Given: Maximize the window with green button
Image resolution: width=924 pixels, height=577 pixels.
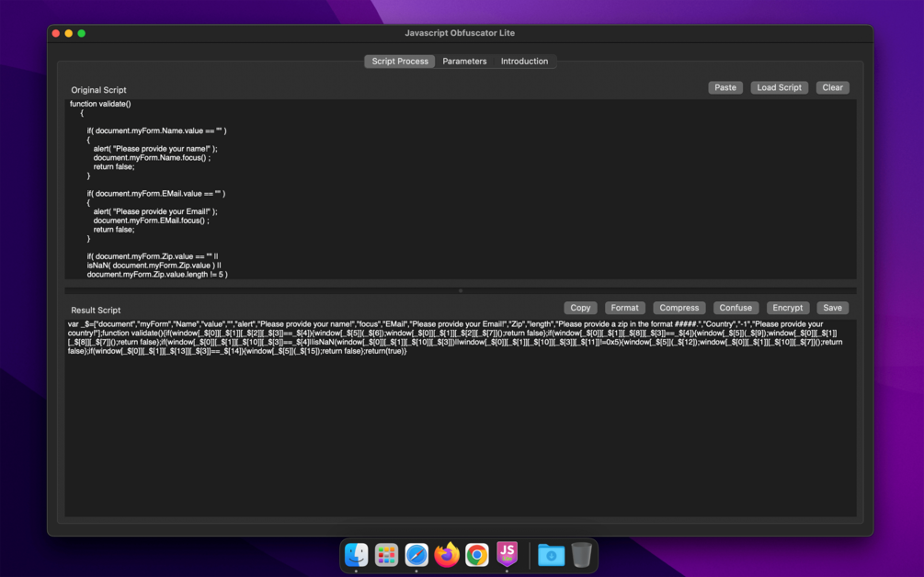Looking at the screenshot, I should (82, 34).
